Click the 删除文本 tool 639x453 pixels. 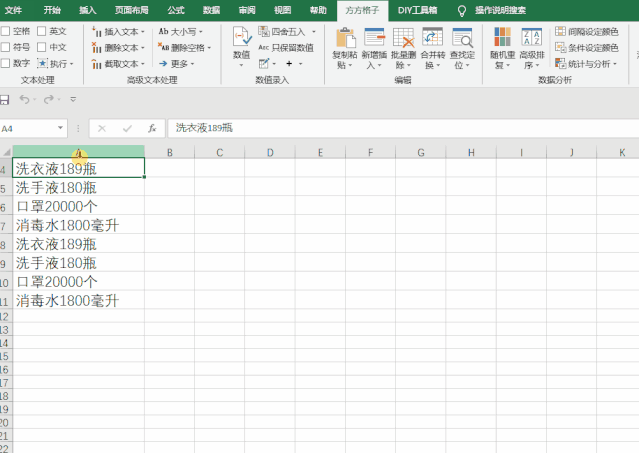[x=118, y=48]
